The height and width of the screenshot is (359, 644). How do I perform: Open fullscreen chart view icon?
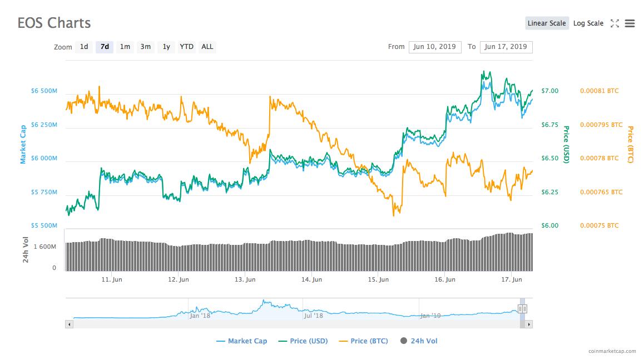pyautogui.click(x=615, y=23)
